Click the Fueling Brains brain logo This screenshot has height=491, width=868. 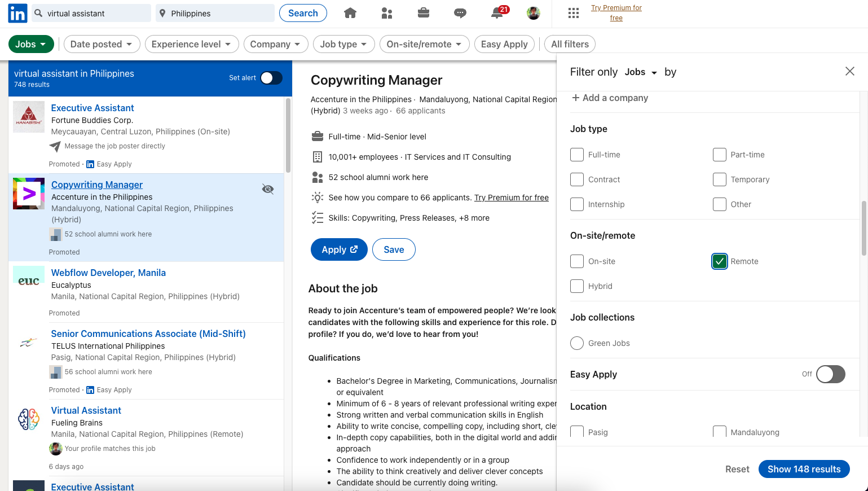pos(29,419)
